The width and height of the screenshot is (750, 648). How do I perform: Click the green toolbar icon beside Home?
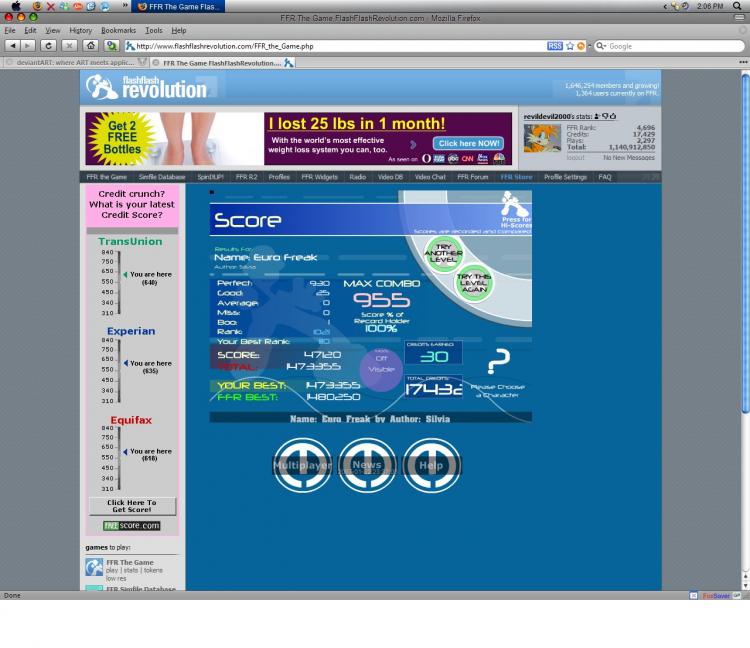pos(112,46)
